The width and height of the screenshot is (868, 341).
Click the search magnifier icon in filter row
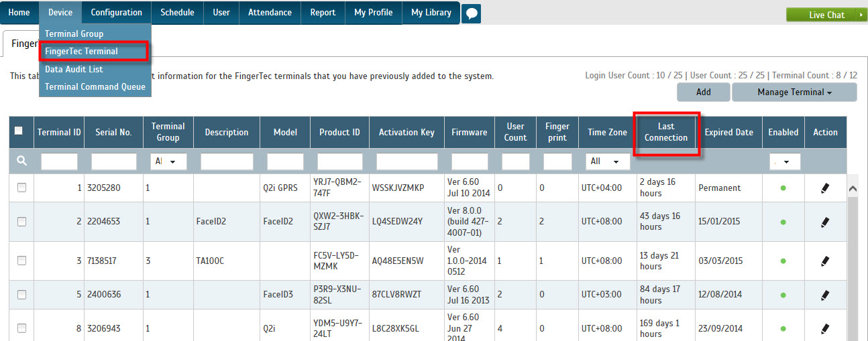click(x=22, y=161)
